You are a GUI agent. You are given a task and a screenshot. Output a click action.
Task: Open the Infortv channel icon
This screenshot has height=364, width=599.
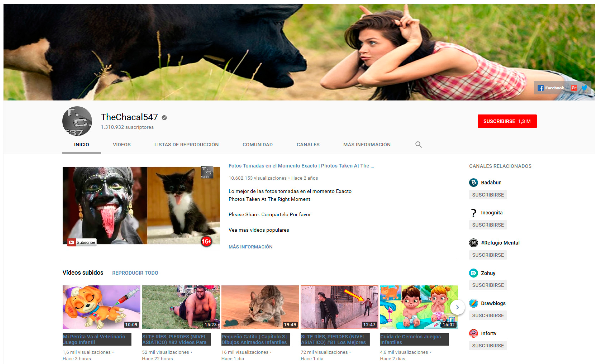click(473, 333)
